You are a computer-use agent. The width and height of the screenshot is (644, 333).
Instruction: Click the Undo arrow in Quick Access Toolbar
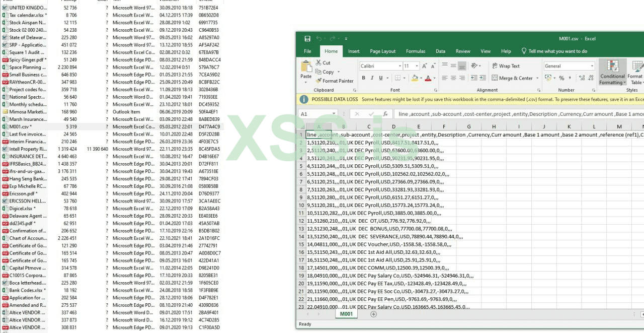click(x=319, y=39)
